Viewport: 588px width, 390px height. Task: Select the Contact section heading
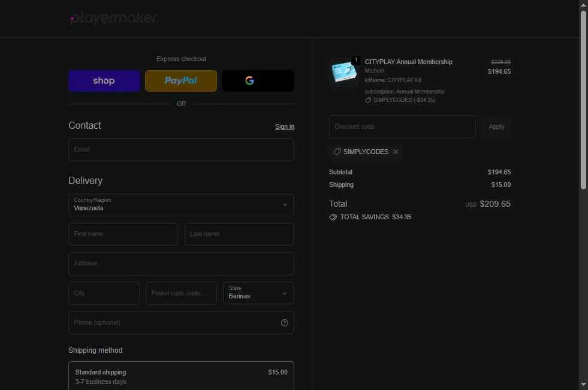point(85,125)
